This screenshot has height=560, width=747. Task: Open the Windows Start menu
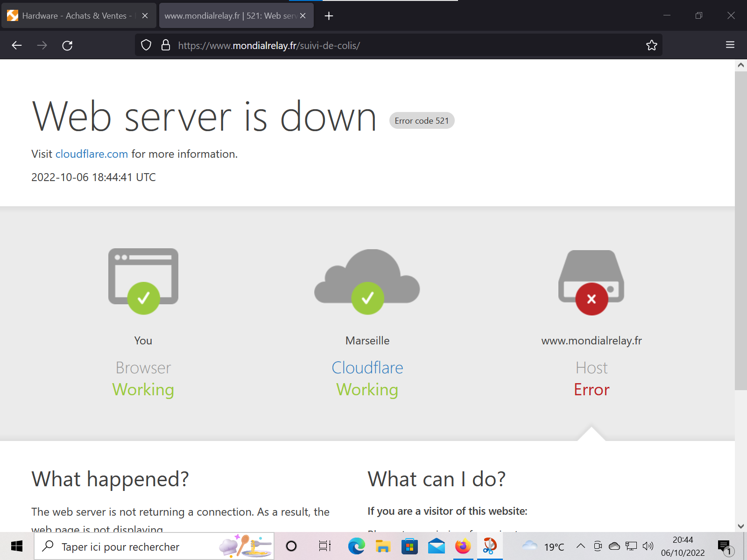click(x=17, y=546)
